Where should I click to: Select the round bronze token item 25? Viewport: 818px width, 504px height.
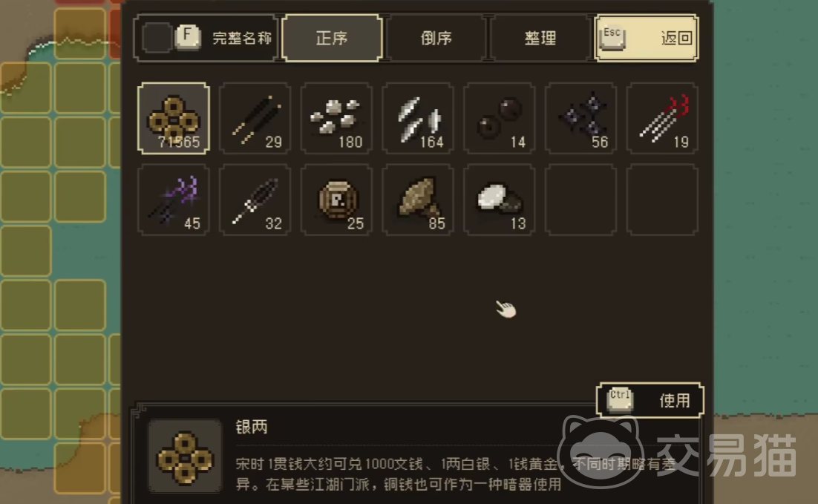[336, 200]
